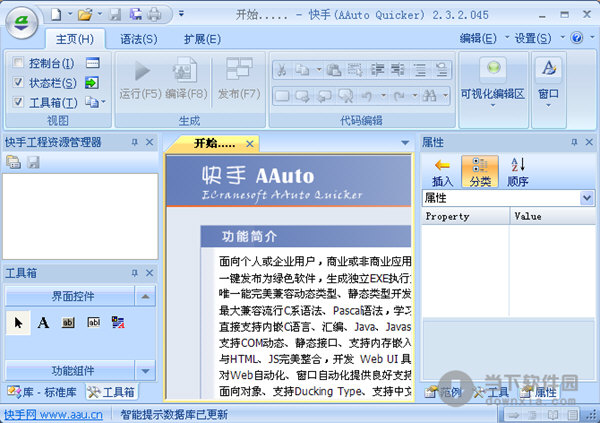Open the 快手网 www.aau.cn link
This screenshot has width=600, height=423.
coord(53,414)
